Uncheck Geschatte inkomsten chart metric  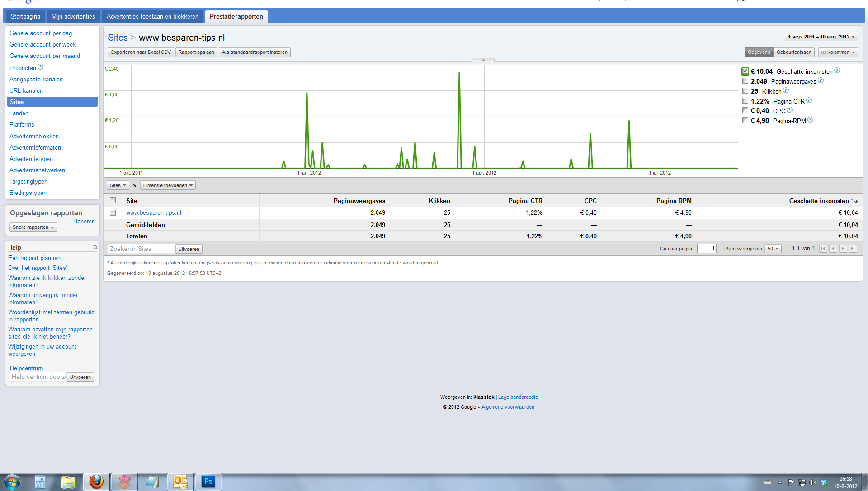(x=745, y=71)
